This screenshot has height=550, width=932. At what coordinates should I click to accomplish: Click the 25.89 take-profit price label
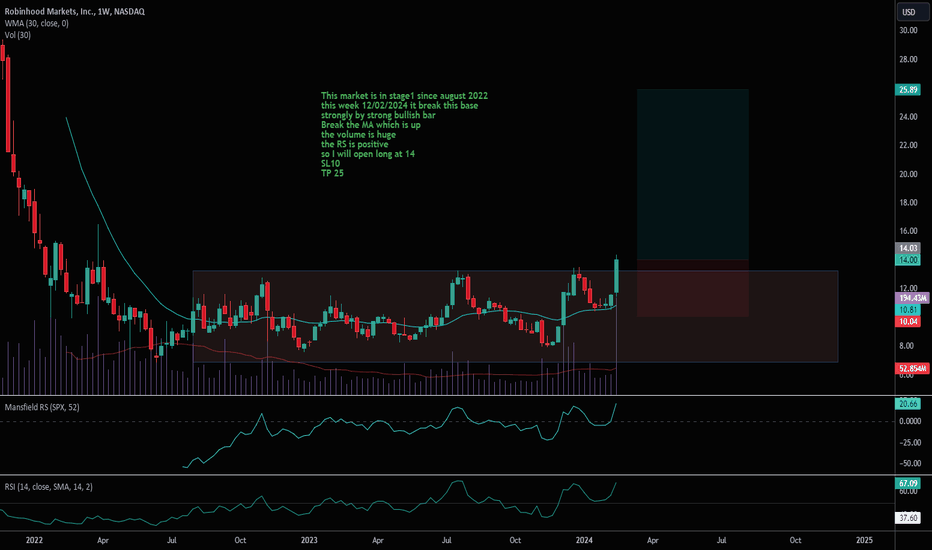tap(908, 90)
